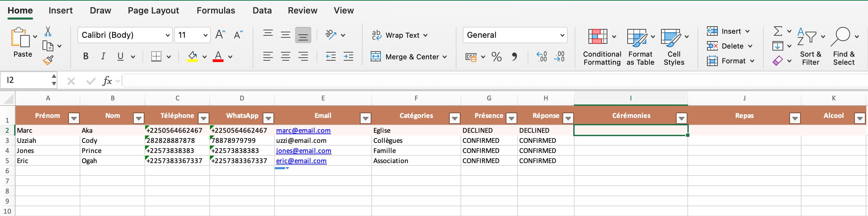
Task: Decrease font size with small A
Action: point(238,35)
